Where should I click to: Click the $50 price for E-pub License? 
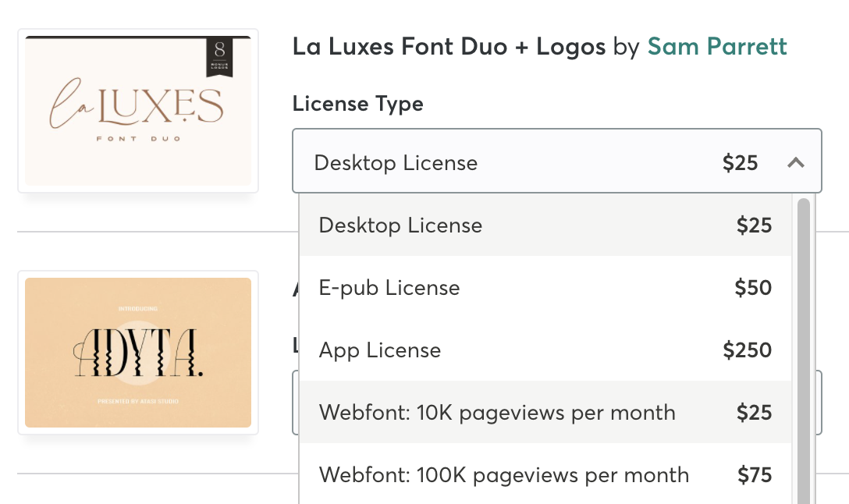(x=753, y=287)
